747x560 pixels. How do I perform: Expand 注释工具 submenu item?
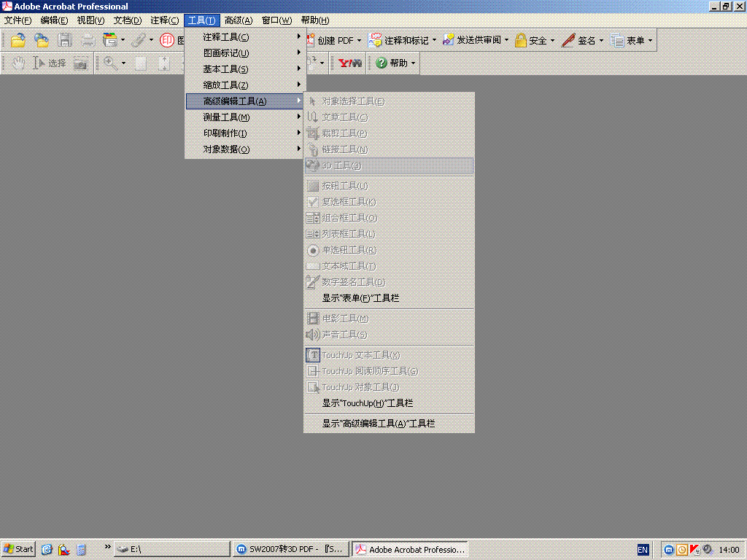click(244, 36)
